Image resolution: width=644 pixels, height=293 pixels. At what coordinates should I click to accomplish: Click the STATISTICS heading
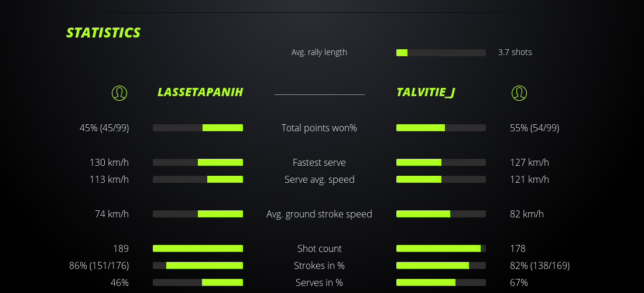click(103, 33)
